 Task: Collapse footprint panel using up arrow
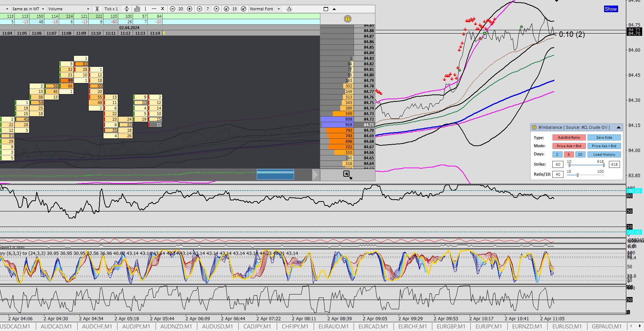(x=334, y=9)
